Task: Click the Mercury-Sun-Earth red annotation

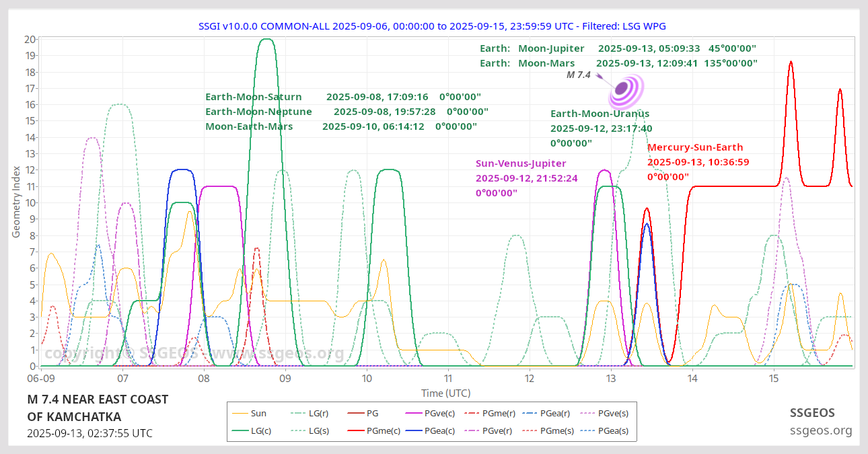Action: tap(695, 147)
